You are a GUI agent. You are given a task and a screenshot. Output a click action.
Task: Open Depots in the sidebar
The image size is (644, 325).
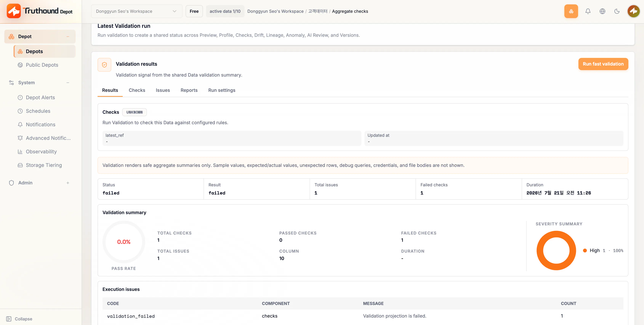(45, 51)
